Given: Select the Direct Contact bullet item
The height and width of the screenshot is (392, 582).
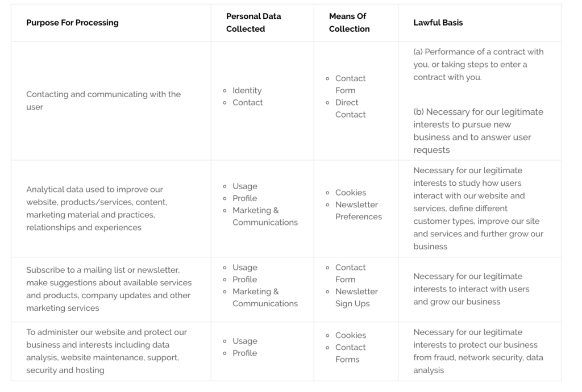Looking at the screenshot, I should (x=350, y=109).
